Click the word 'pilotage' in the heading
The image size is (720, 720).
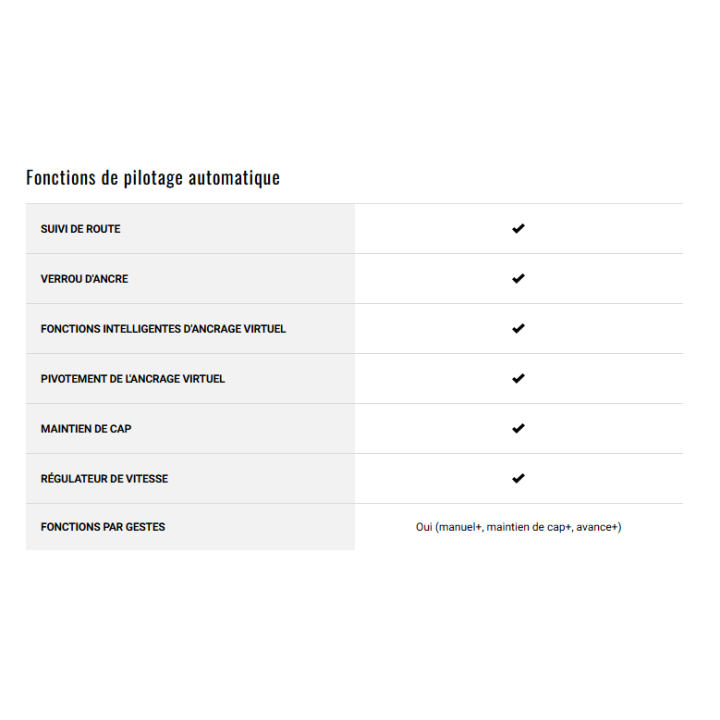[x=149, y=178]
